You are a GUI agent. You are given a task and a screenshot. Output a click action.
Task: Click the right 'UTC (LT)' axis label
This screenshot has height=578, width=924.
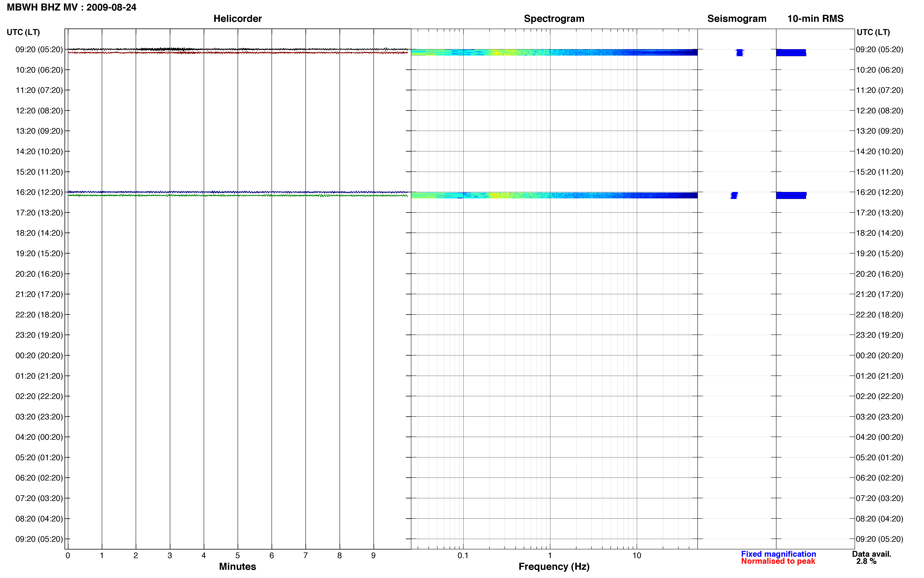(873, 32)
